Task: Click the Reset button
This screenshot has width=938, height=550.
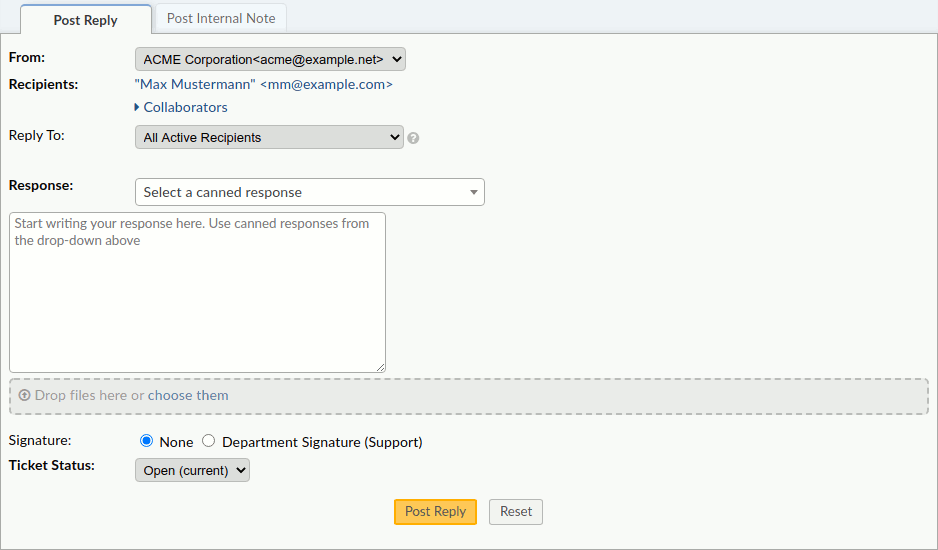Action: click(516, 512)
